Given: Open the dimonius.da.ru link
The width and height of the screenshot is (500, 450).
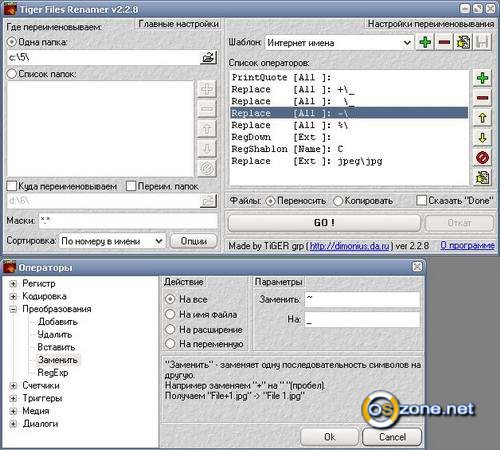Looking at the screenshot, I should tap(349, 246).
